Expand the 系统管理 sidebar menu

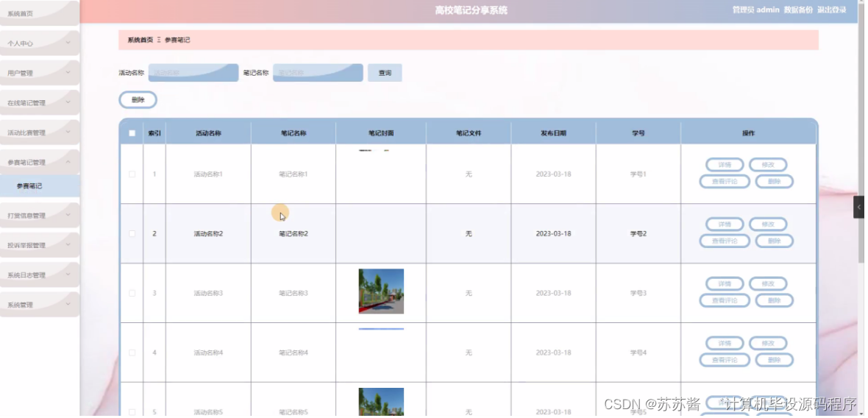39,305
